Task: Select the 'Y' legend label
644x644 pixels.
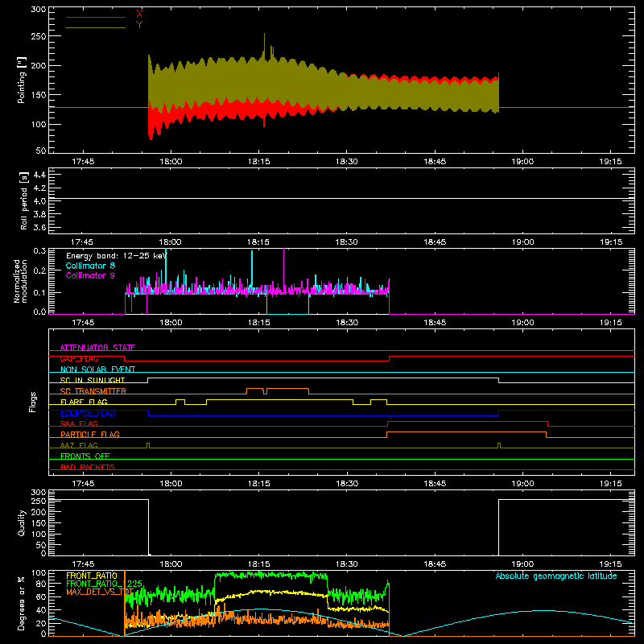Action: coord(139,25)
